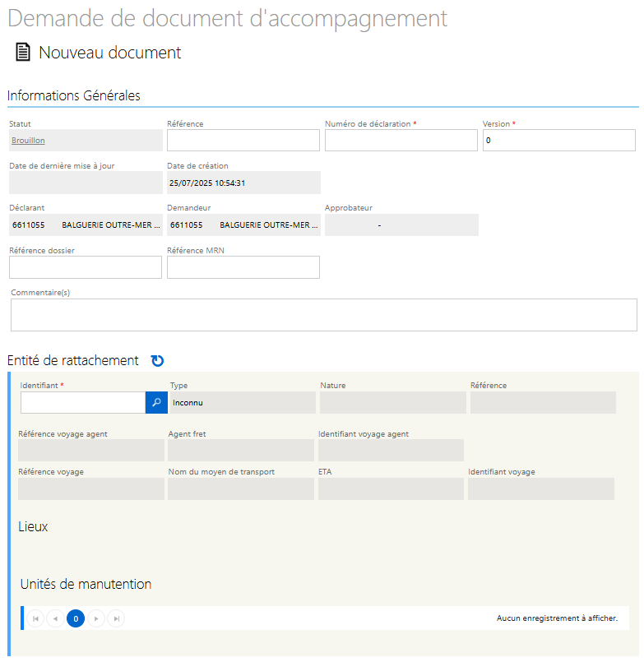Click the Demandeur field BALGUERIE OUTRE-MER
The width and height of the screenshot is (644, 662).
click(x=243, y=225)
